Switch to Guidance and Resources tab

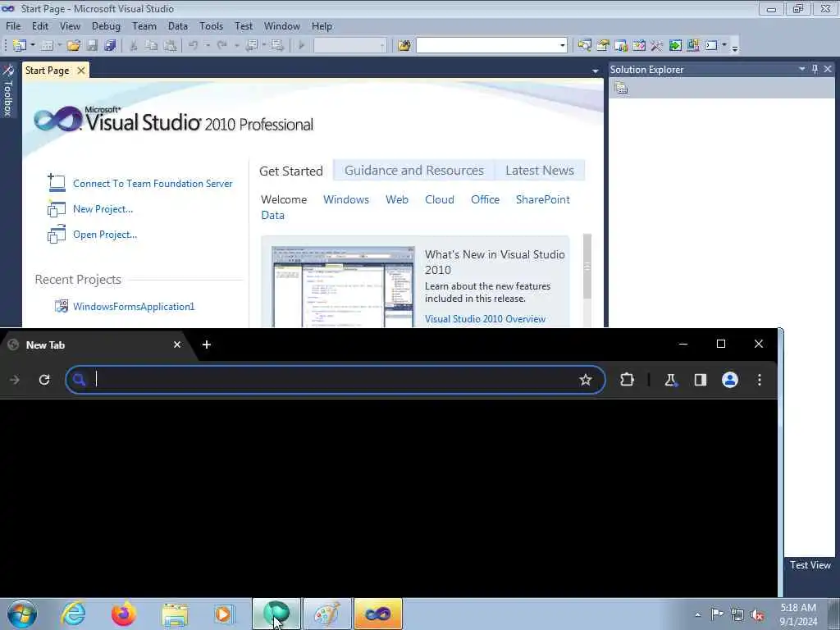(x=413, y=171)
